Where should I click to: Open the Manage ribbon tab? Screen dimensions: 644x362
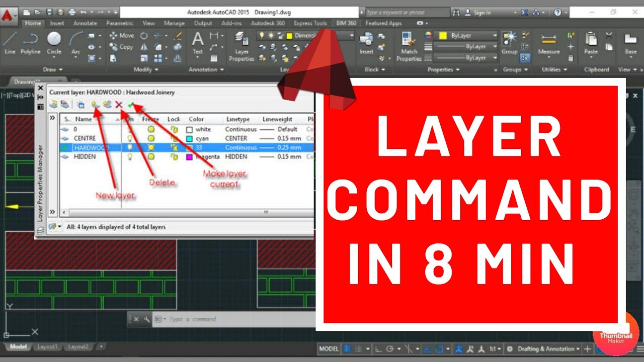[174, 23]
